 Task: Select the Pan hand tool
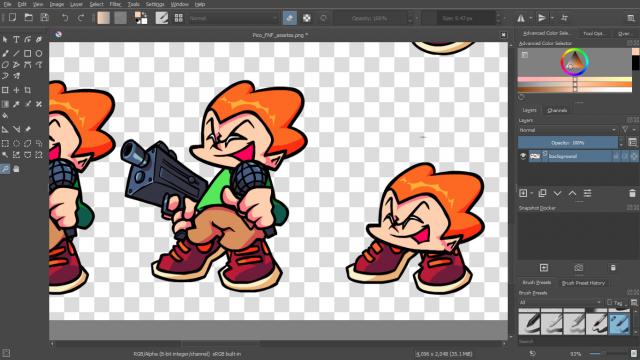(16, 169)
